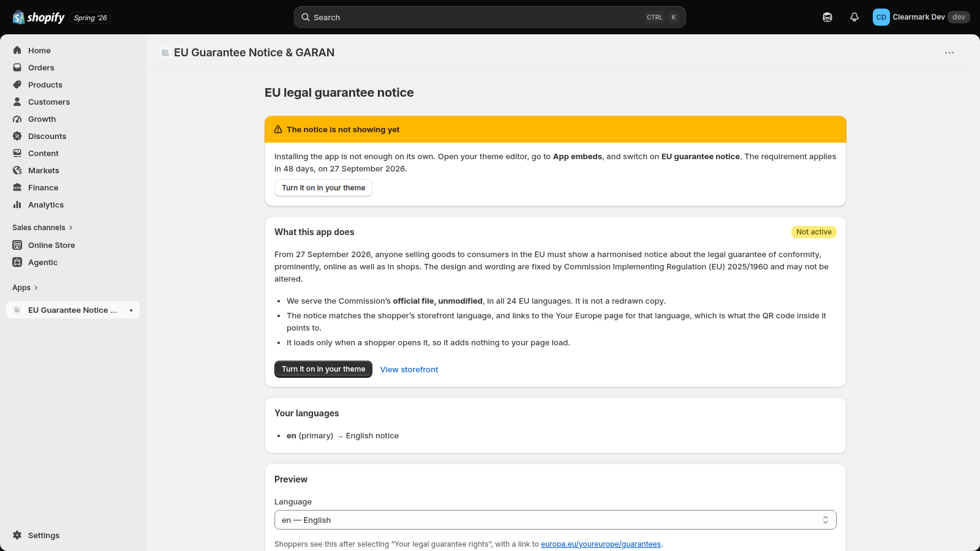Open the Discounts badge icon
Image resolution: width=980 pixels, height=551 pixels.
(x=17, y=136)
